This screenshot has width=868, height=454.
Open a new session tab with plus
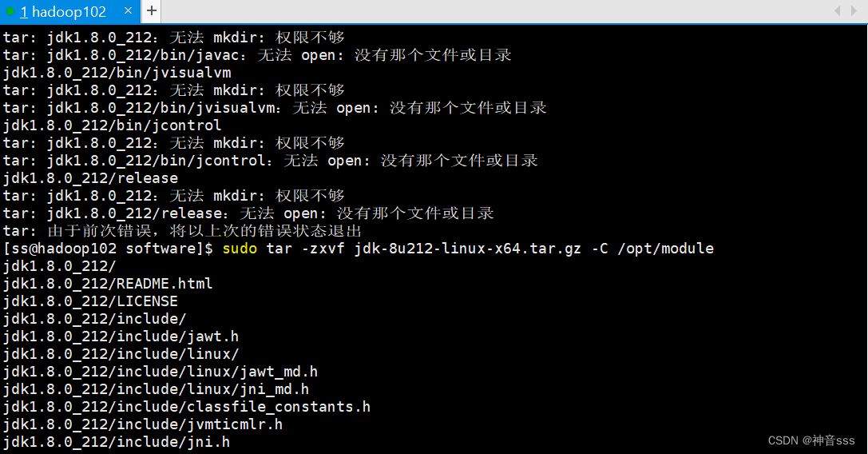[151, 10]
